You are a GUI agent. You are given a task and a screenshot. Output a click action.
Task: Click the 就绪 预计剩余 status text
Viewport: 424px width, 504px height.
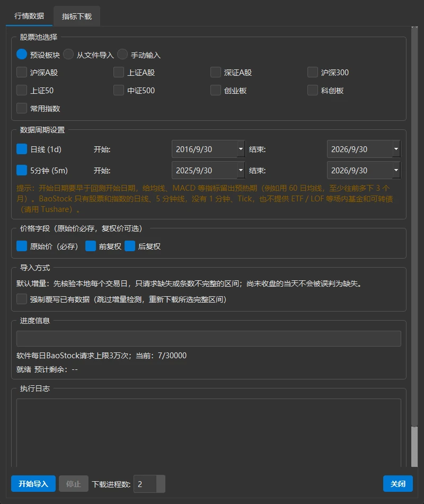47,369
